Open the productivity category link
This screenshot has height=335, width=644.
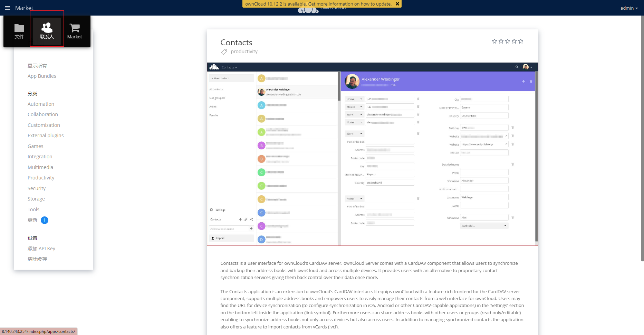click(x=244, y=52)
